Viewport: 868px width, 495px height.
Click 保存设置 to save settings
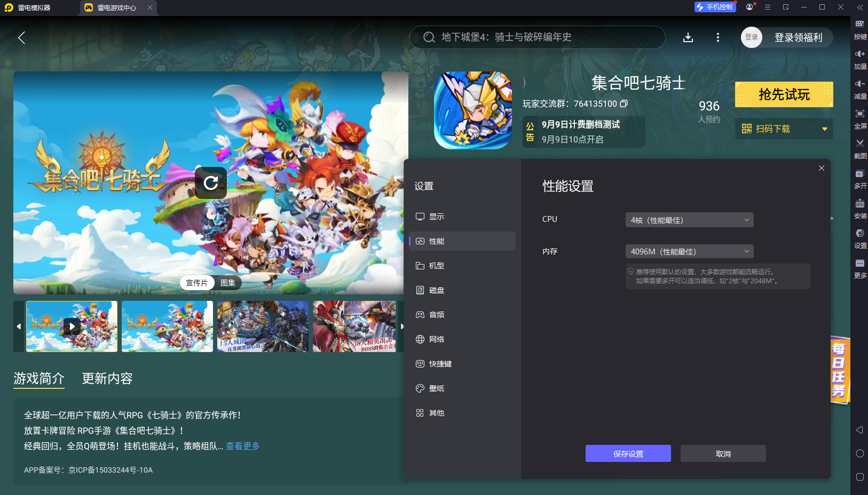[628, 453]
